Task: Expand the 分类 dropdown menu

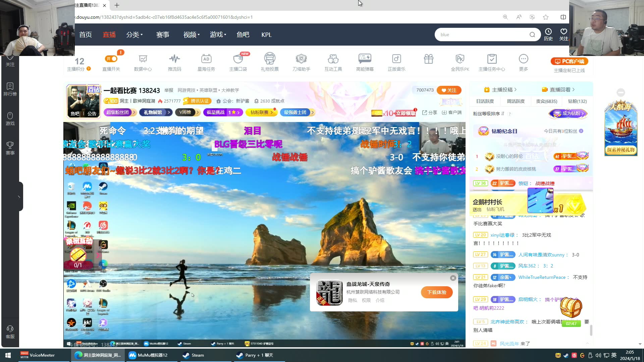Action: (134, 35)
